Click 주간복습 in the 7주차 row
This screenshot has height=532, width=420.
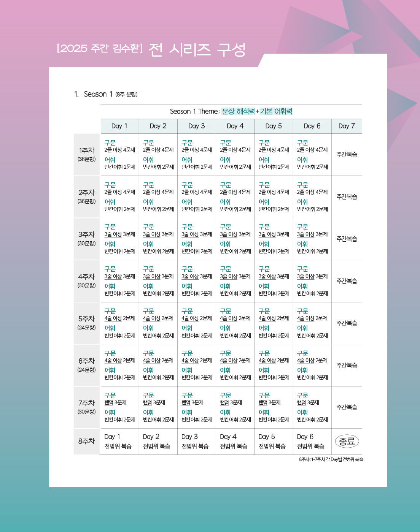point(347,407)
